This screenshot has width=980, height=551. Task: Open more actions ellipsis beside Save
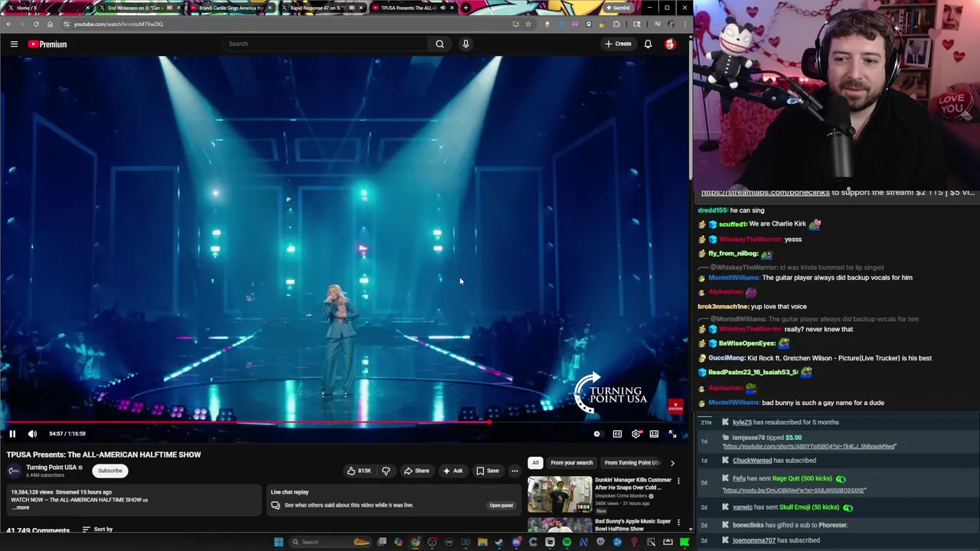coord(514,471)
